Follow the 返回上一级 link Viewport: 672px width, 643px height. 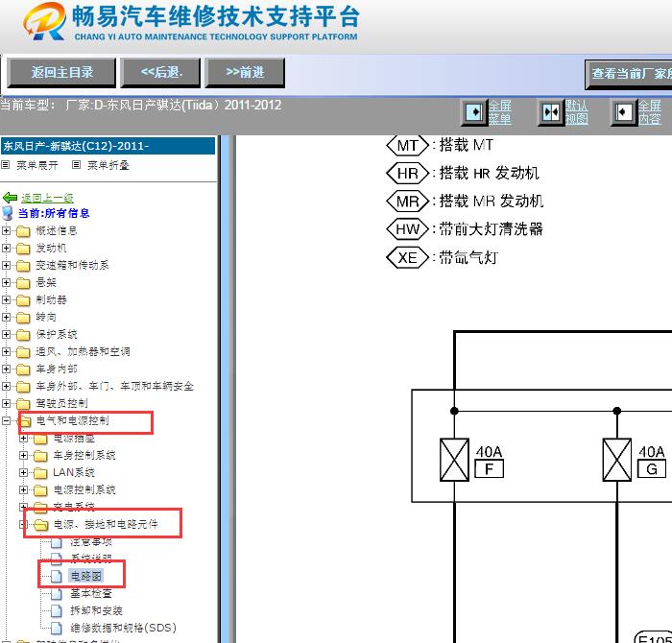click(47, 198)
